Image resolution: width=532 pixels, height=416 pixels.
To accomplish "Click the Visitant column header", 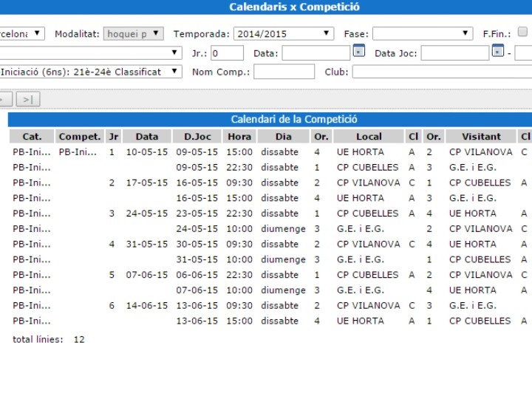I will (x=481, y=137).
